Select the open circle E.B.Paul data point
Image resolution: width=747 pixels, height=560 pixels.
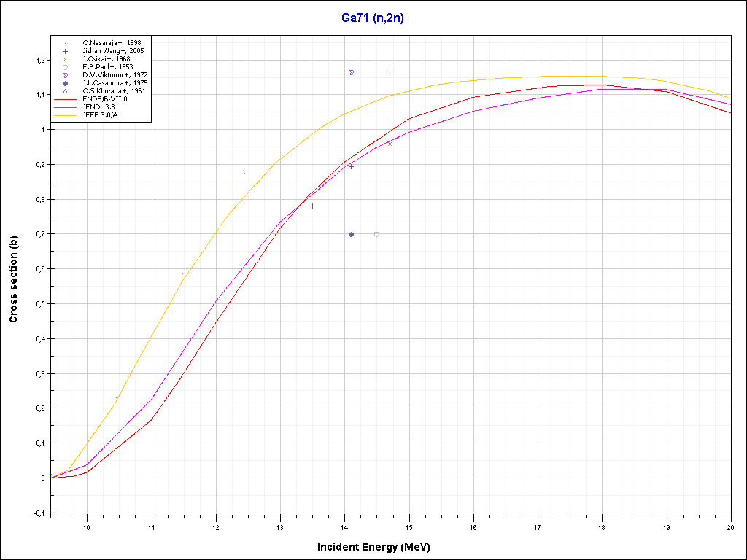[376, 234]
